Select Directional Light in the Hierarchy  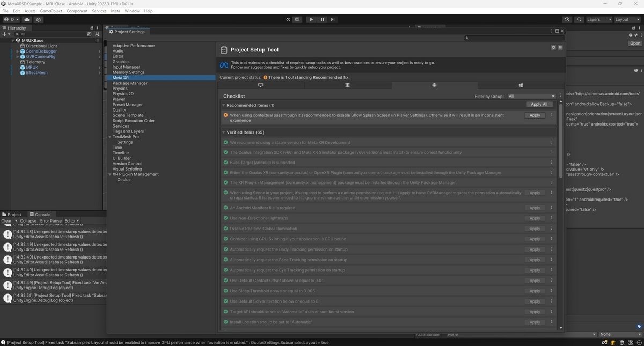coord(41,46)
